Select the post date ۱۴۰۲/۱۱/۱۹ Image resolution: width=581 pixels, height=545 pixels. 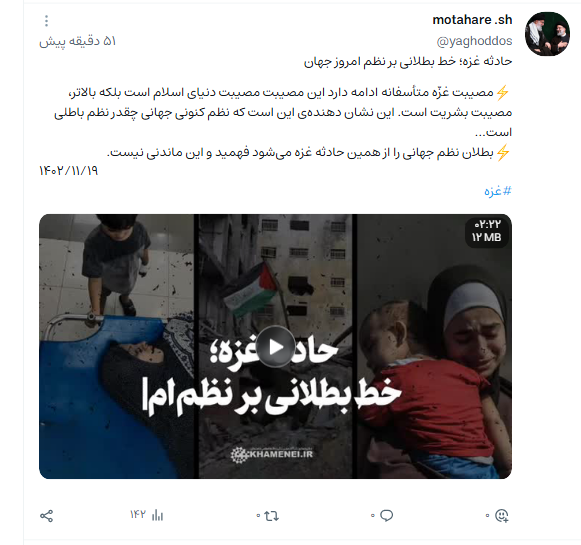(x=69, y=171)
